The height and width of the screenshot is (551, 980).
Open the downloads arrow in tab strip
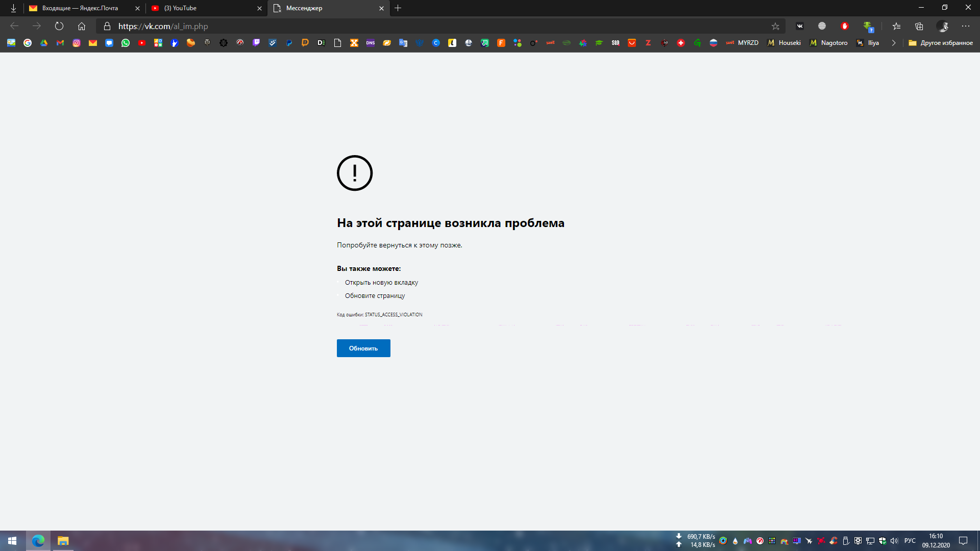point(13,8)
